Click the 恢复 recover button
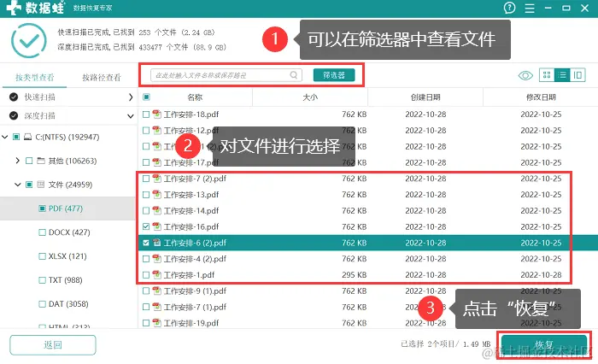 click(x=544, y=345)
